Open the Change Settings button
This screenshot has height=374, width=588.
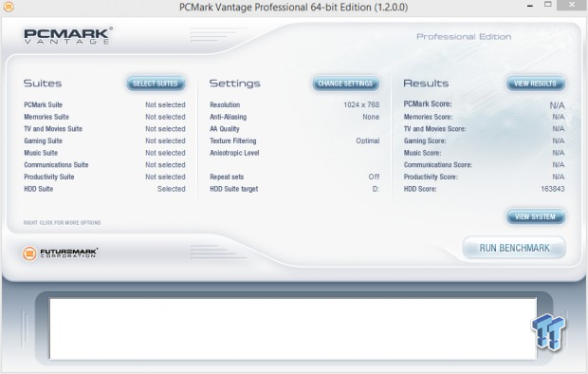345,84
